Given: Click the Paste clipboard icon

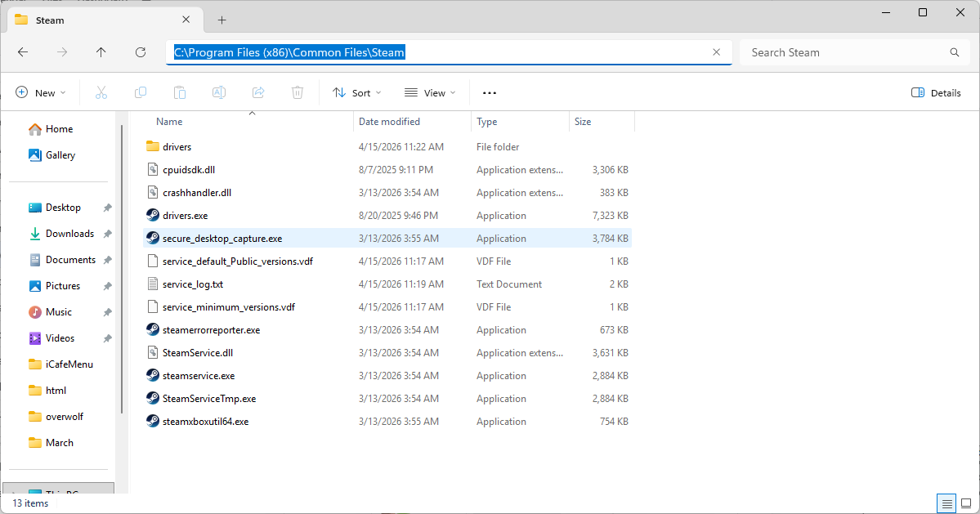Looking at the screenshot, I should point(179,92).
